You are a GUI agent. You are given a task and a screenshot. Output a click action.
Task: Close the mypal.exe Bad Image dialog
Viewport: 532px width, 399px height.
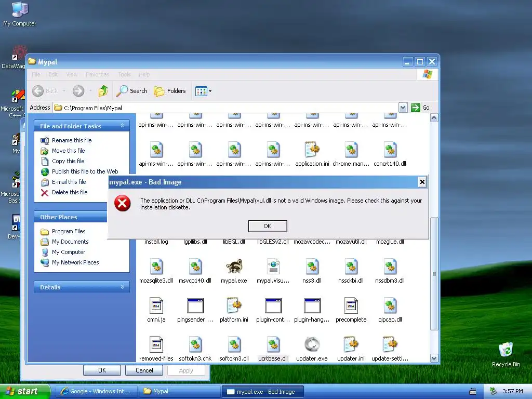click(422, 182)
